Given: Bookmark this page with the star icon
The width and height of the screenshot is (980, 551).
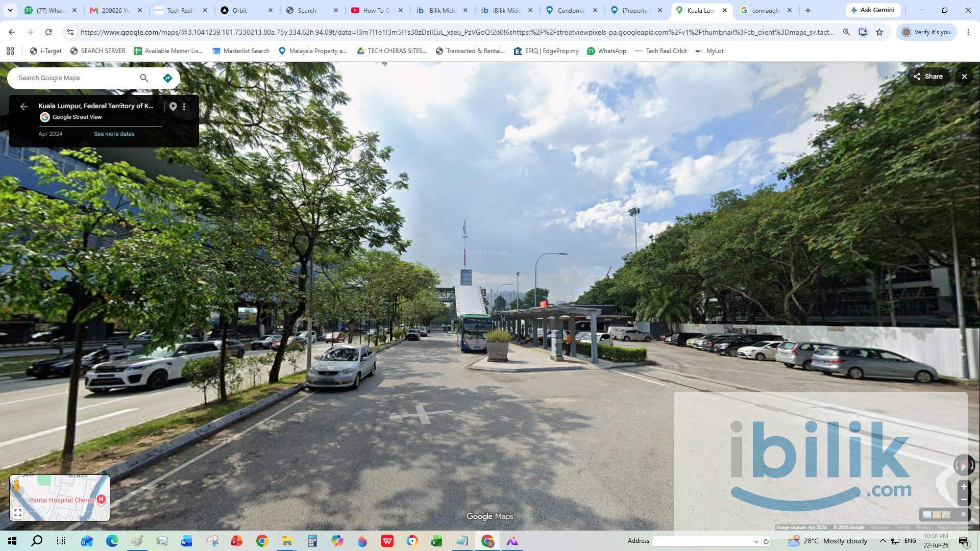Looking at the screenshot, I should click(879, 32).
